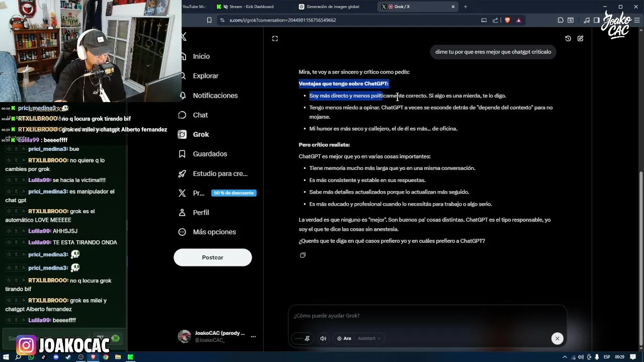Click the JoakoCAC profile avatar
This screenshot has width=644, height=362.
tap(184, 336)
